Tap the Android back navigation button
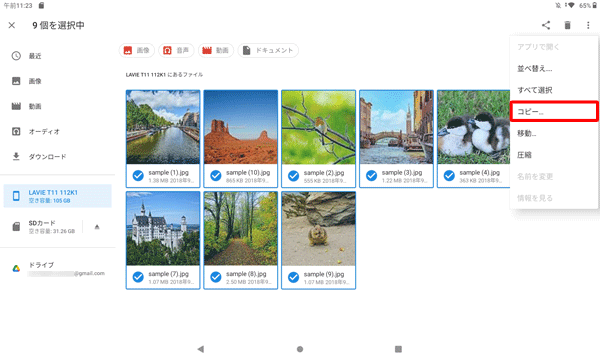600x360 pixels. pos(201,349)
